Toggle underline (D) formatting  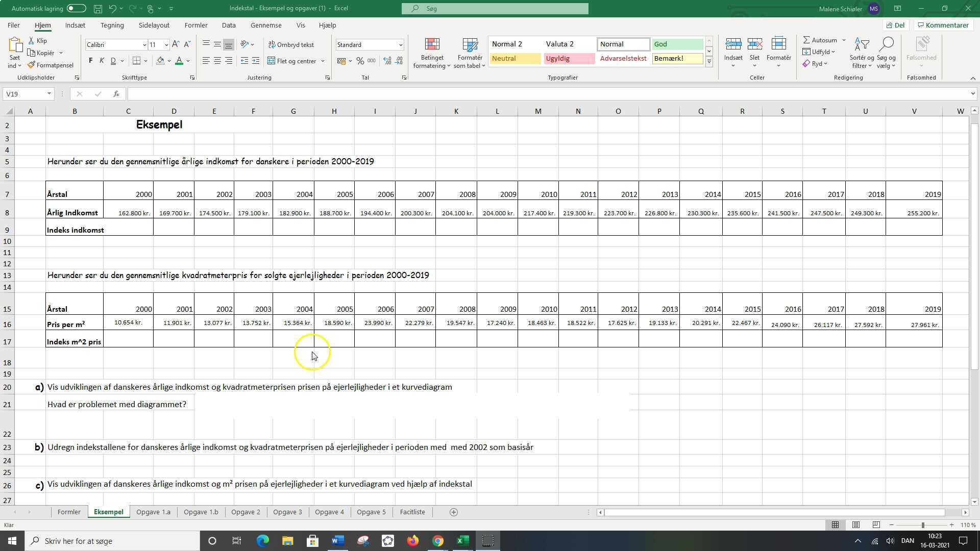(113, 61)
